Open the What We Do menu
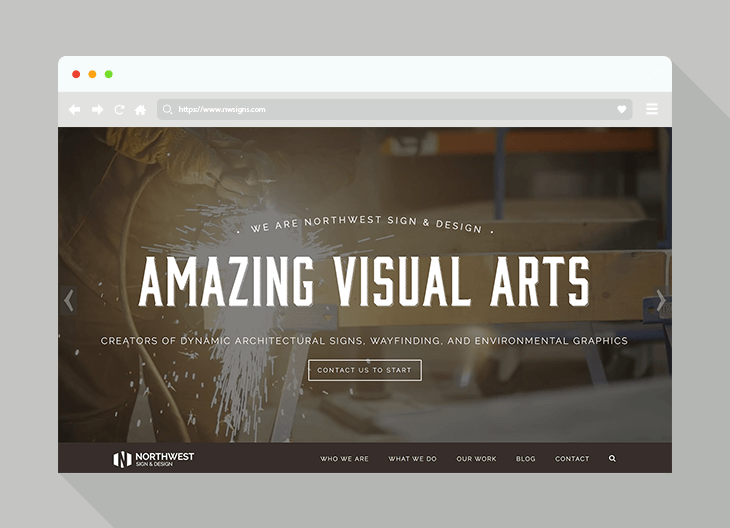 (x=412, y=459)
